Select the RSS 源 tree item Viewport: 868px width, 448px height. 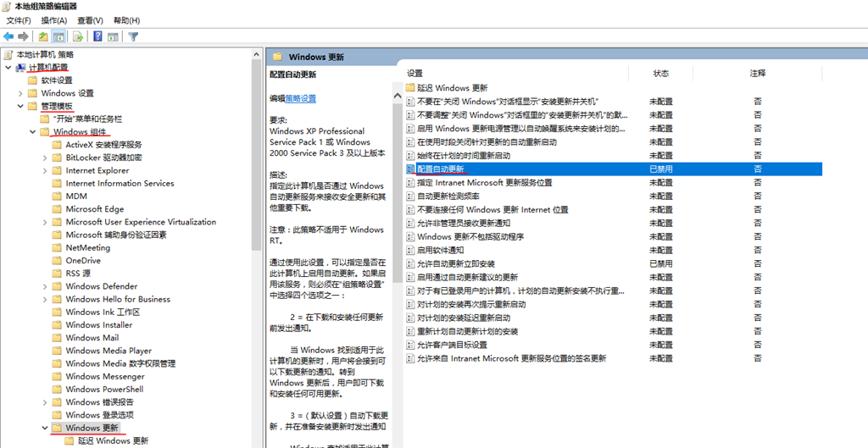point(78,274)
